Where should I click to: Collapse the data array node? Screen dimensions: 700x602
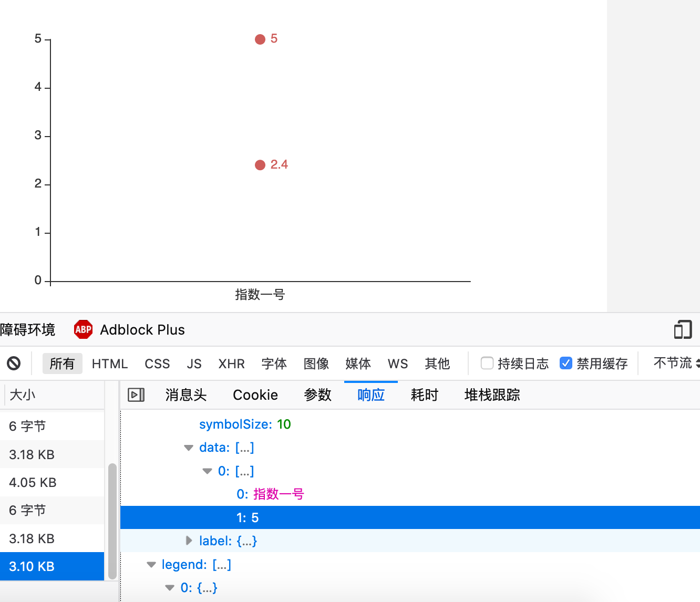click(x=188, y=448)
